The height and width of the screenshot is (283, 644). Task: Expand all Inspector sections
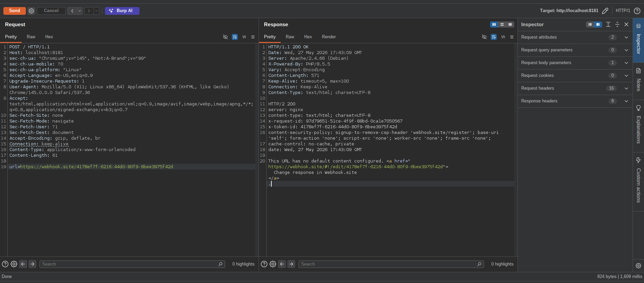pyautogui.click(x=608, y=25)
